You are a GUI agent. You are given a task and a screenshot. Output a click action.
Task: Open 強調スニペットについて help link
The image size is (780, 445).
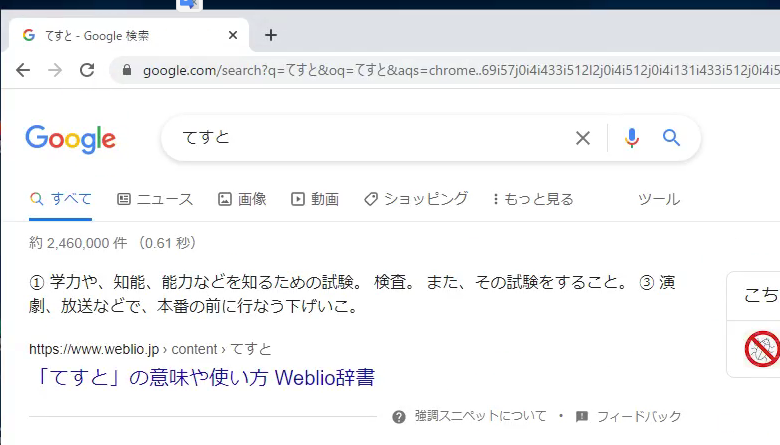pyautogui.click(x=481, y=416)
